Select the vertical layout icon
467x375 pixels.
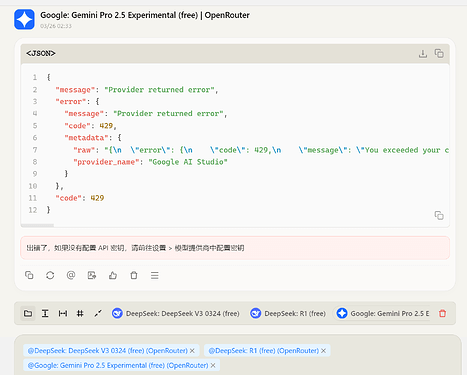pos(45,313)
